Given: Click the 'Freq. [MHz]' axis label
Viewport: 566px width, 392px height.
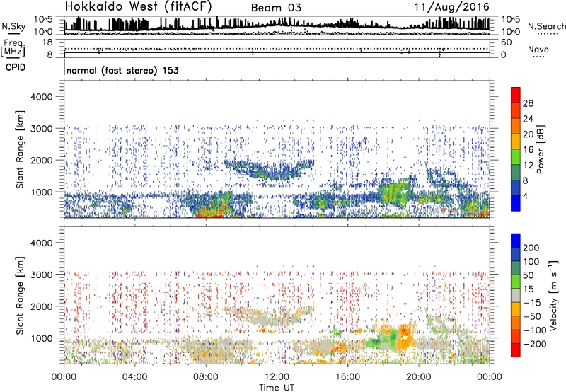Looking at the screenshot, I should [13, 47].
